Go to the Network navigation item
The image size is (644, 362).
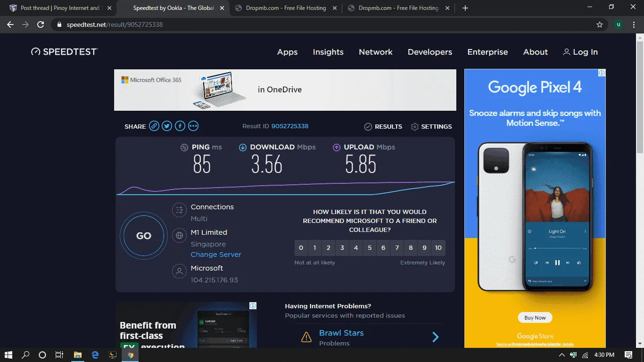coord(376,52)
